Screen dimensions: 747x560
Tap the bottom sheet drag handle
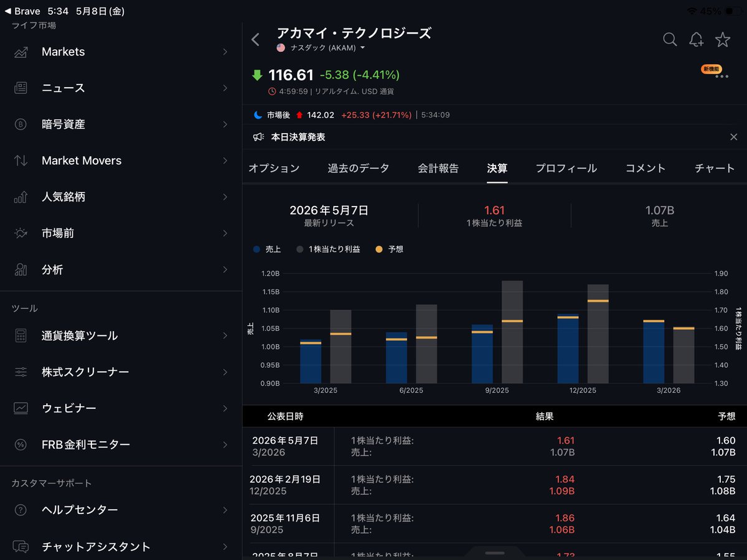pos(495,553)
